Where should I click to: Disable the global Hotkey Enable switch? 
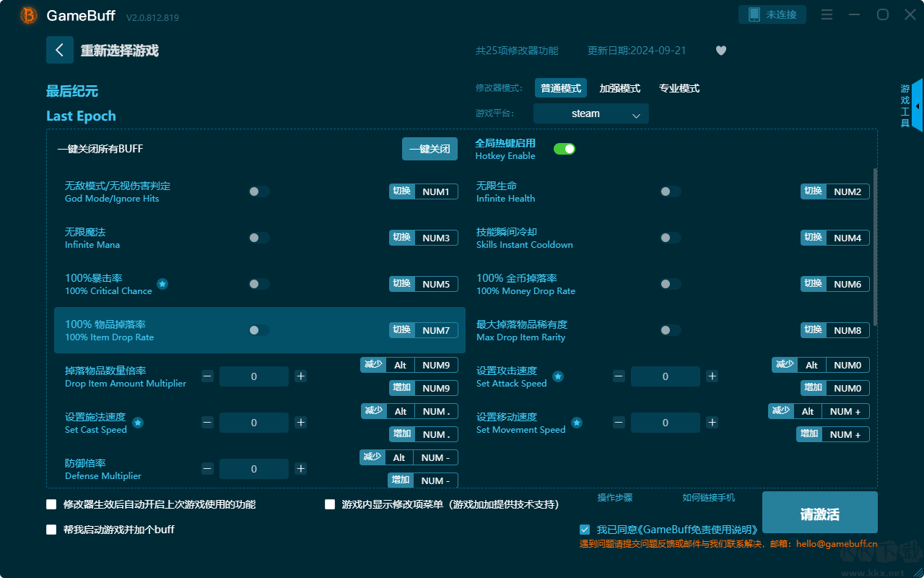point(565,149)
